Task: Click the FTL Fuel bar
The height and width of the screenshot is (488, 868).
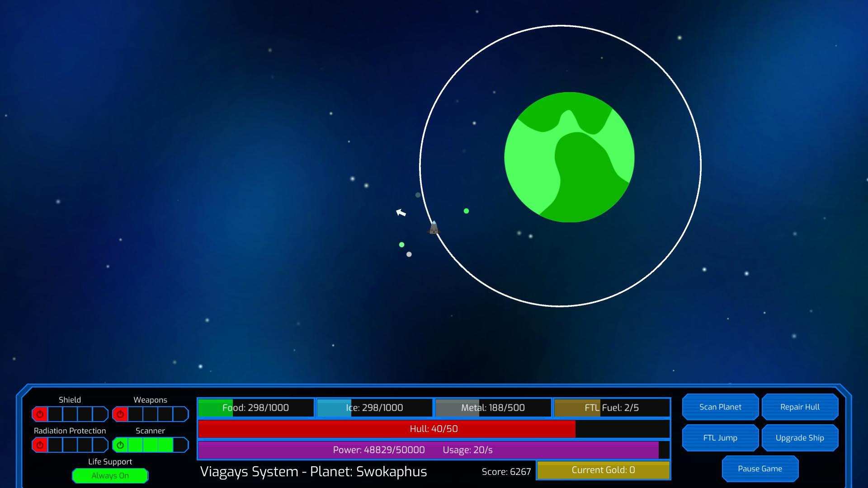Action: [612, 408]
